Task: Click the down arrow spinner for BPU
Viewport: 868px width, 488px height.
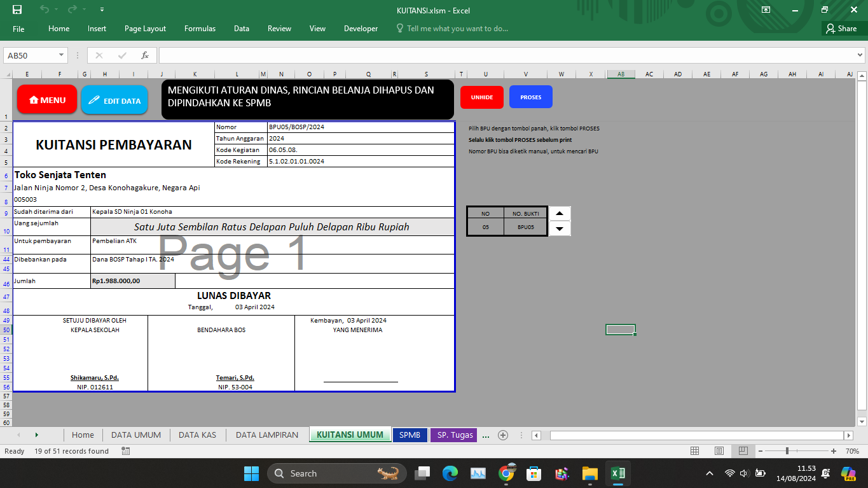Action: [560, 228]
